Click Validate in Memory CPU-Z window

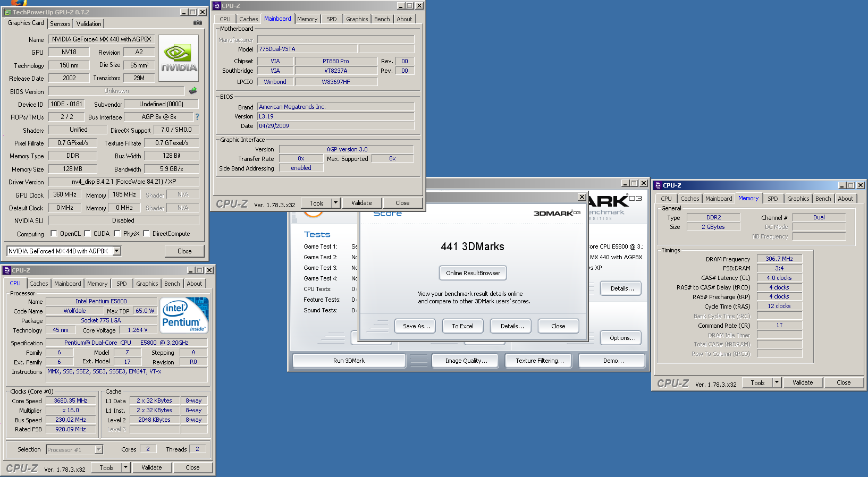pos(803,382)
